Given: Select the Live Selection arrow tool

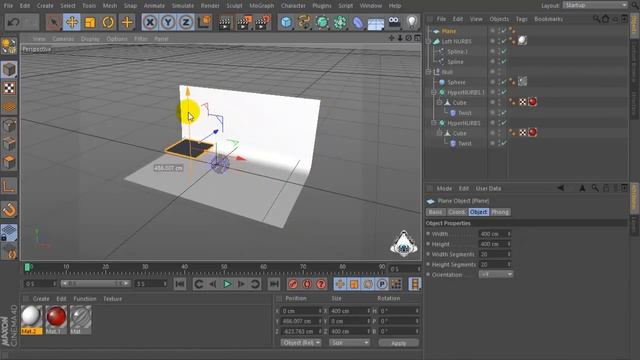Looking at the screenshot, I should pyautogui.click(x=54, y=22).
